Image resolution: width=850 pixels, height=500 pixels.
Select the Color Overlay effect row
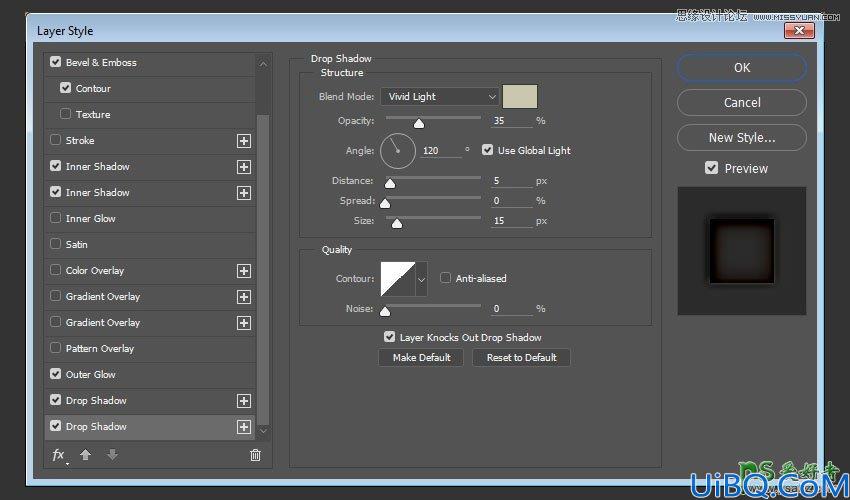150,271
